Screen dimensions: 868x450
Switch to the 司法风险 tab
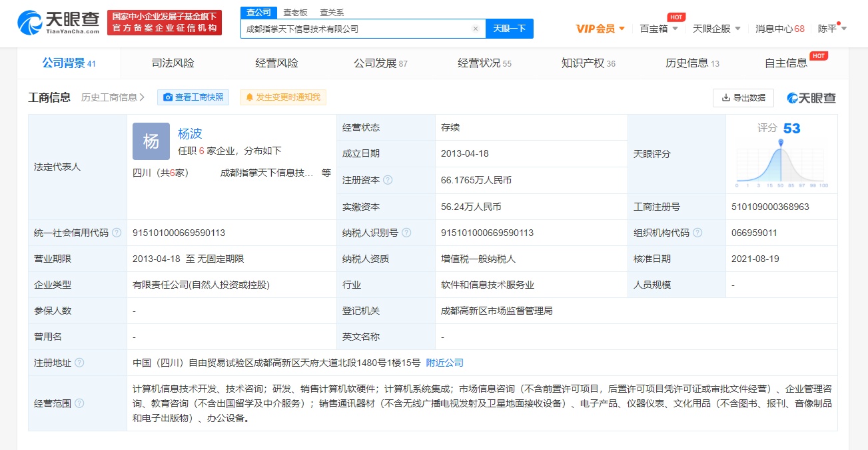point(173,63)
